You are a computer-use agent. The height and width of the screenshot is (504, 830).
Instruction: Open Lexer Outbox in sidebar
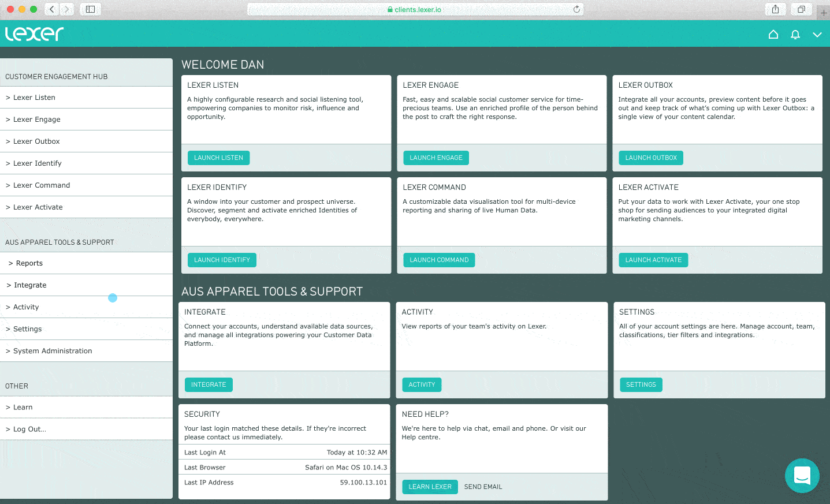(x=86, y=141)
